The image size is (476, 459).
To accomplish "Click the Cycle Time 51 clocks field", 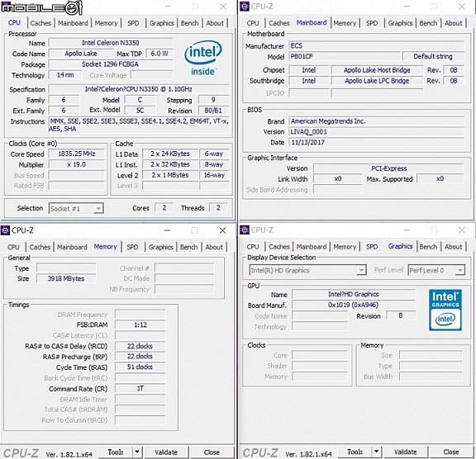I will (x=140, y=367).
